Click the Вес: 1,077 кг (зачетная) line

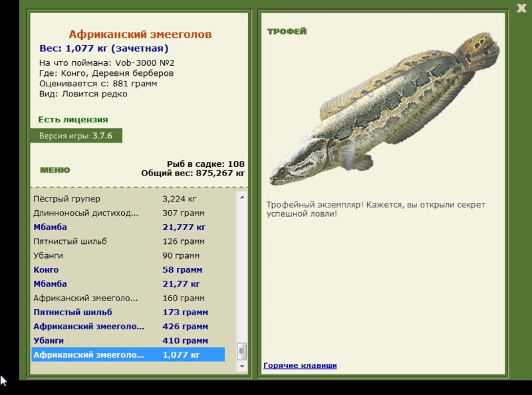coord(104,49)
